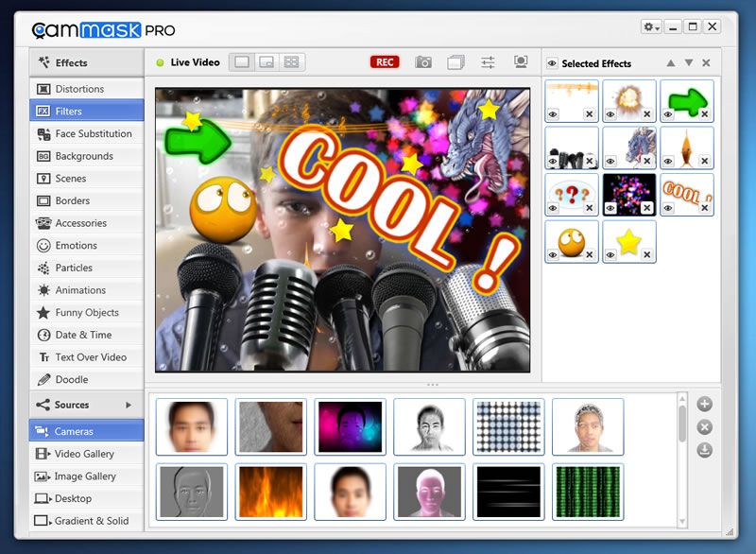Choose the fire filter thumbnail
Viewport: 756px width, 554px height.
[x=271, y=491]
